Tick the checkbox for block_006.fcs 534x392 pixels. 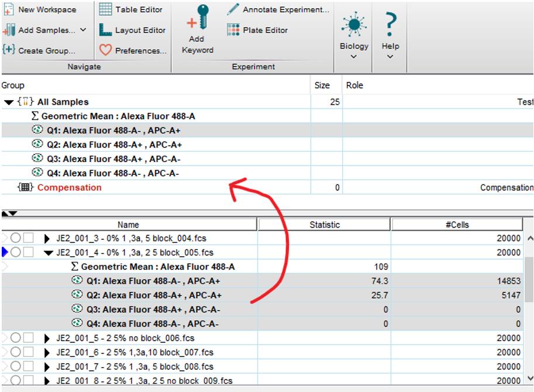click(x=28, y=338)
